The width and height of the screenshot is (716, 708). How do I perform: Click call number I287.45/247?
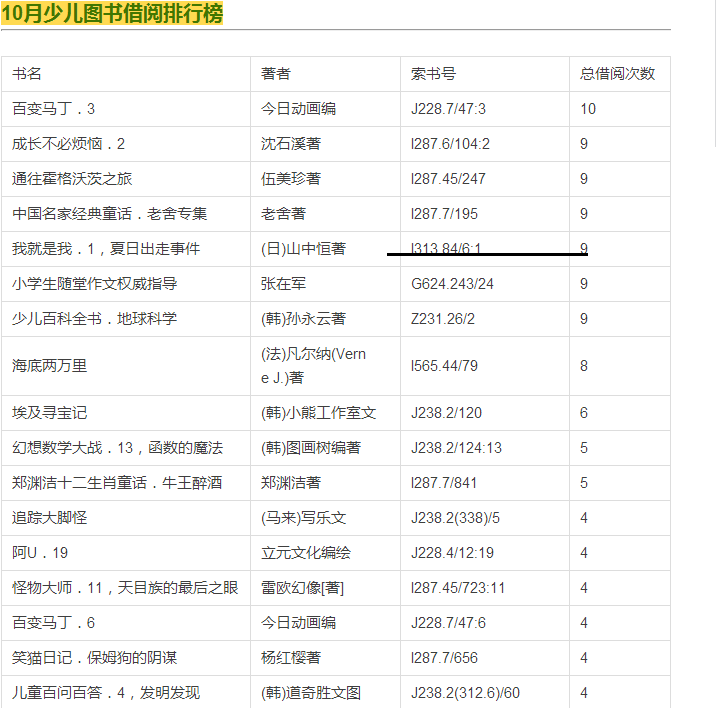tap(448, 179)
